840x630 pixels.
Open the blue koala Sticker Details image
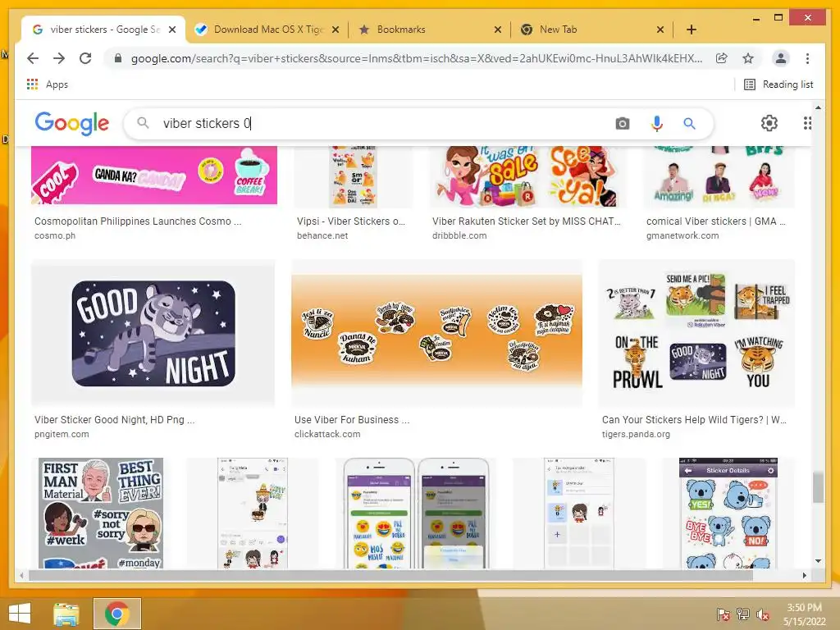(728, 514)
